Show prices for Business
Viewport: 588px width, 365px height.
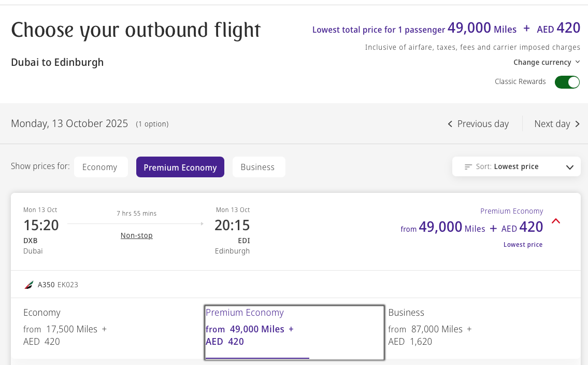pyautogui.click(x=257, y=167)
